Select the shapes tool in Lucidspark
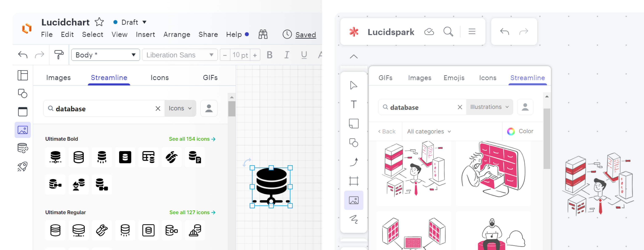644x250 pixels. coord(354,143)
